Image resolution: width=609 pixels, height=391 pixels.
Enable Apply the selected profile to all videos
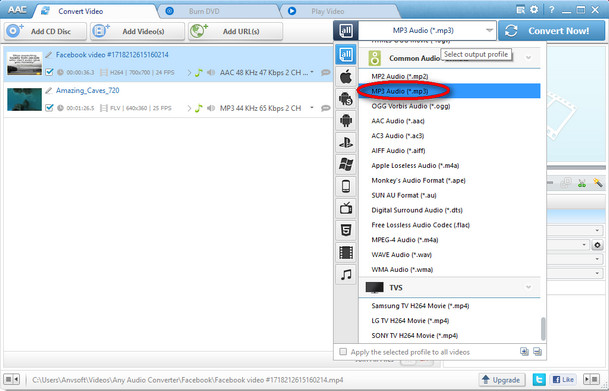click(x=343, y=352)
